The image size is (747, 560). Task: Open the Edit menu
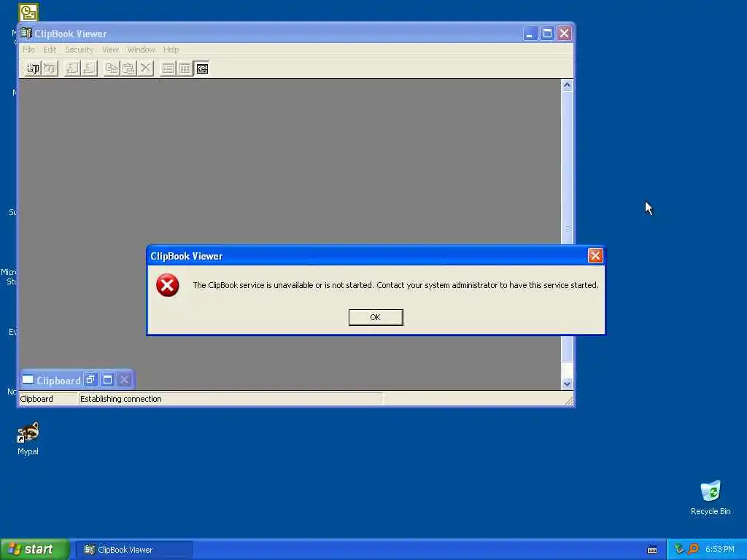click(x=50, y=50)
